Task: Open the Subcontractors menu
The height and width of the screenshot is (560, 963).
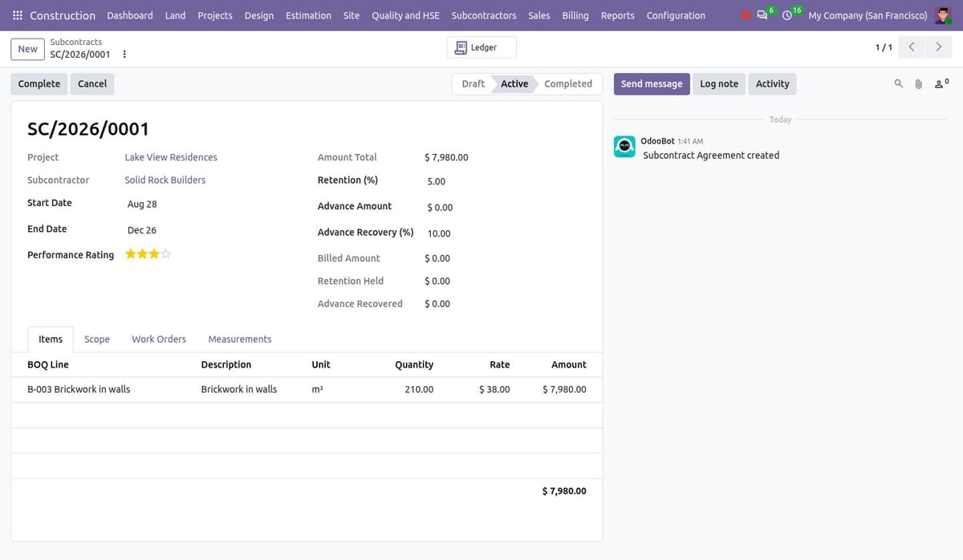Action: [x=484, y=15]
